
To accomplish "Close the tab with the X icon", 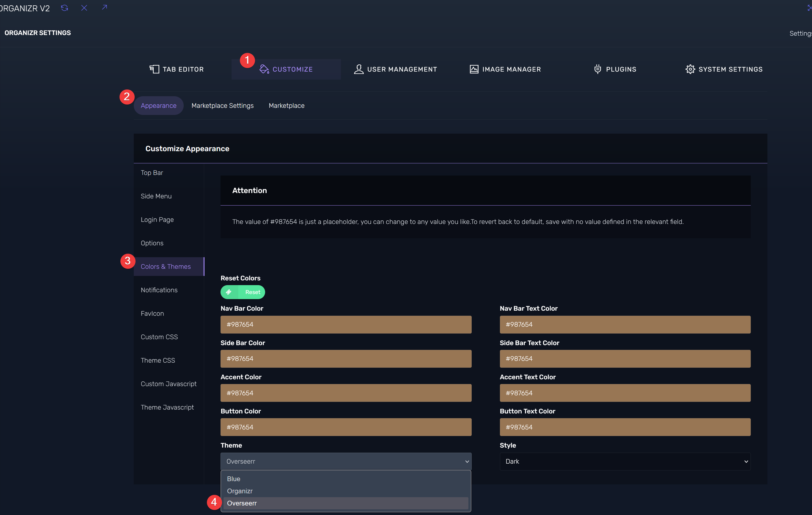I will click(x=84, y=8).
